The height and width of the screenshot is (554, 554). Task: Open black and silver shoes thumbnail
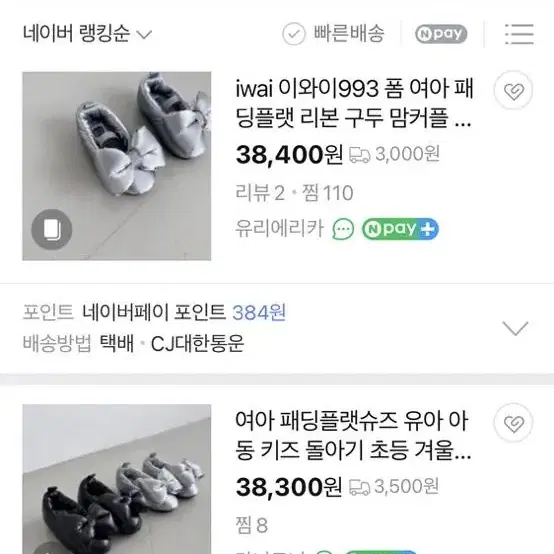point(117,479)
